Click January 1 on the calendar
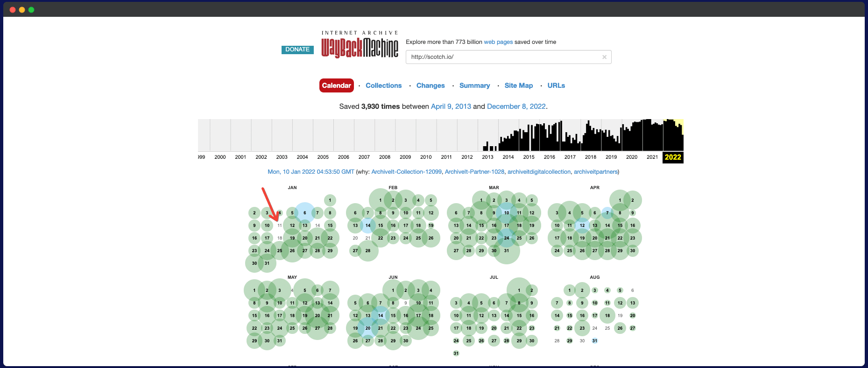This screenshot has width=868, height=368. coord(330,200)
